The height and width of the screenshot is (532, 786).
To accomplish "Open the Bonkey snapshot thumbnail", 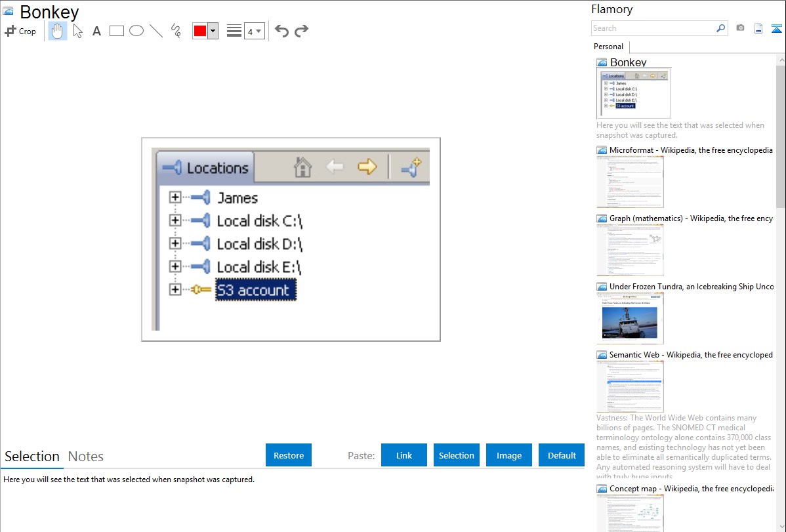I will pyautogui.click(x=634, y=94).
